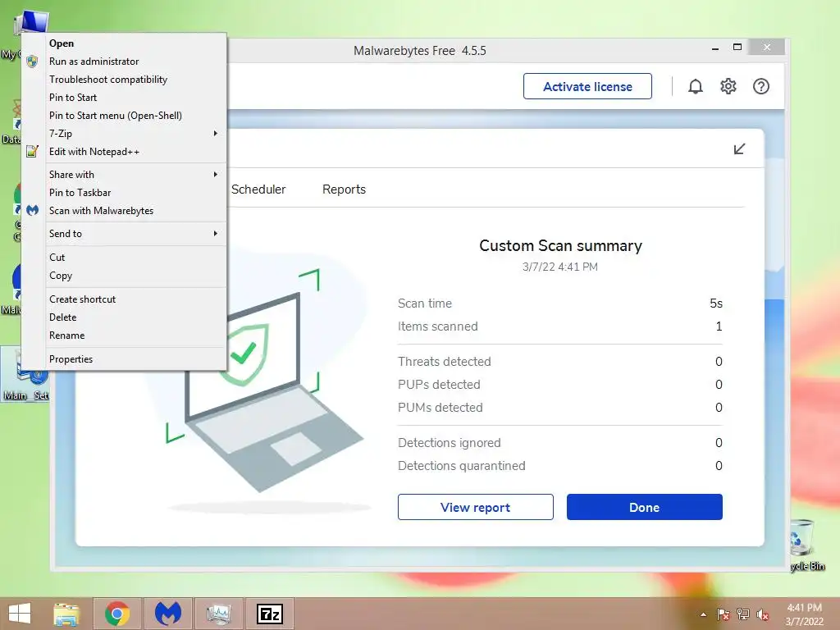This screenshot has height=630, width=840.
Task: Open Google Chrome from the taskbar
Action: pyautogui.click(x=117, y=614)
